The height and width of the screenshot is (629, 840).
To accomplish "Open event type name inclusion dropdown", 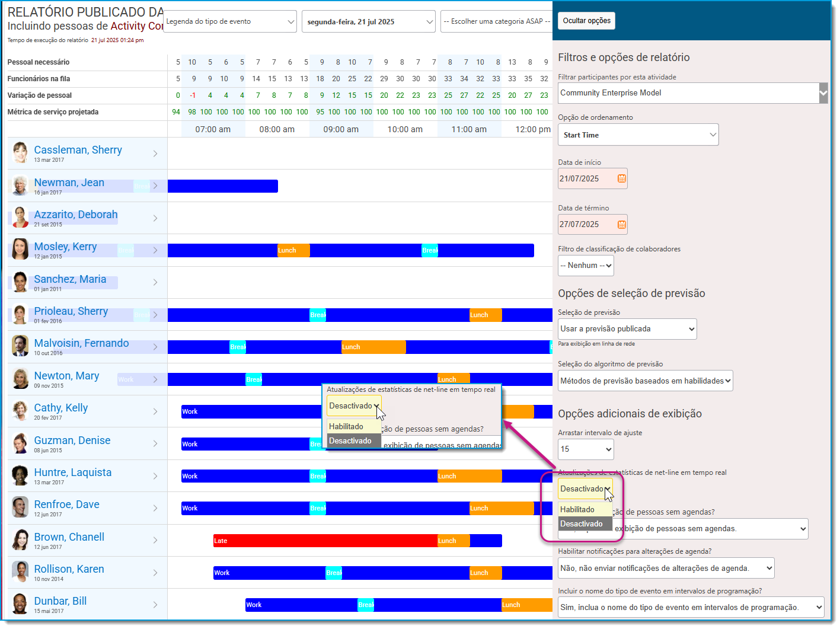I will click(x=691, y=607).
